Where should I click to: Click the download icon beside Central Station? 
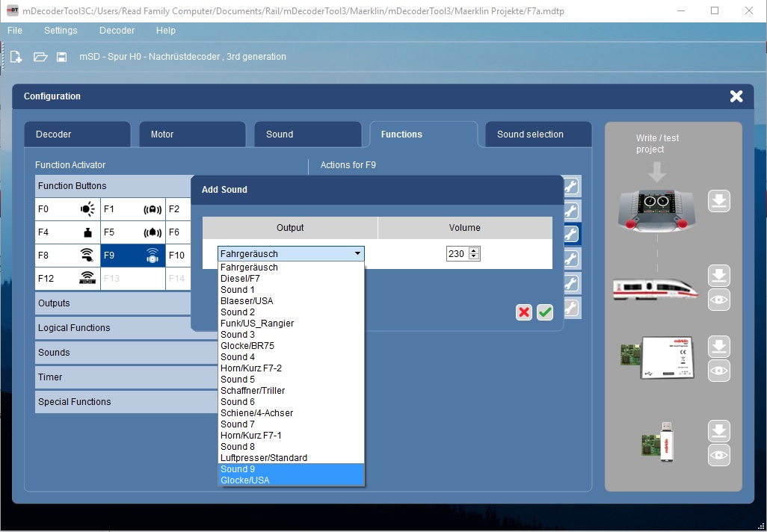[718, 201]
